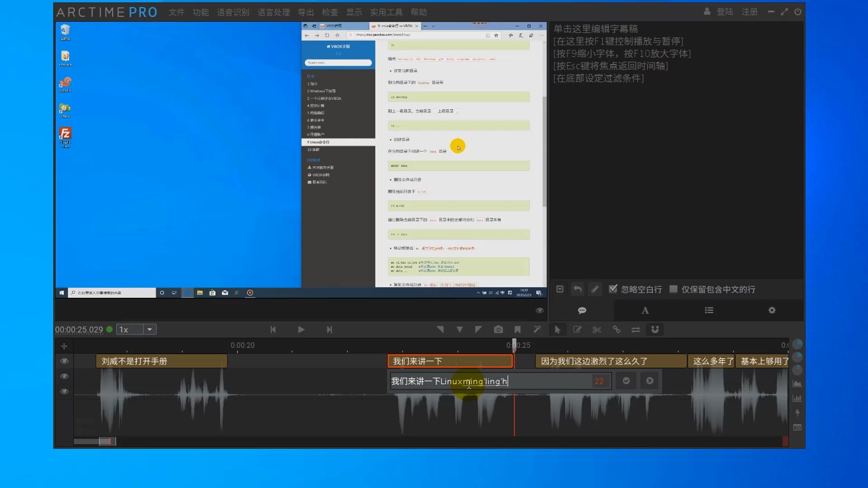Click the mark-in corner triangle icon
868x488 pixels.
(x=440, y=329)
